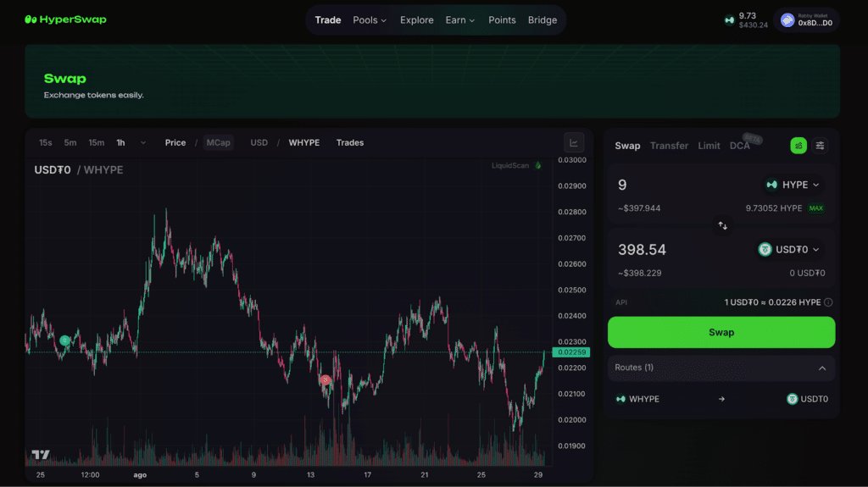Select the 5m chart interval
868x487 pixels.
70,143
